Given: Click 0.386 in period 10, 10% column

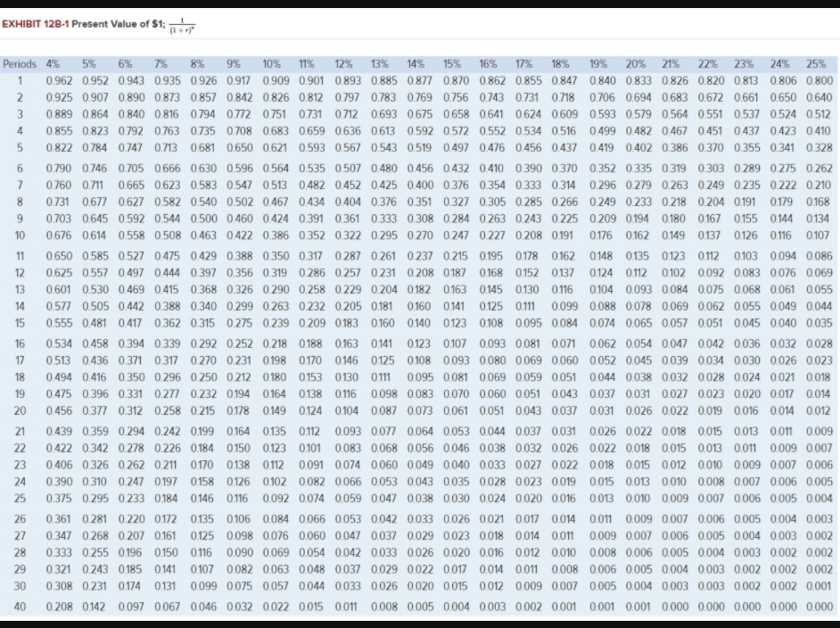Looking at the screenshot, I should [x=276, y=235].
